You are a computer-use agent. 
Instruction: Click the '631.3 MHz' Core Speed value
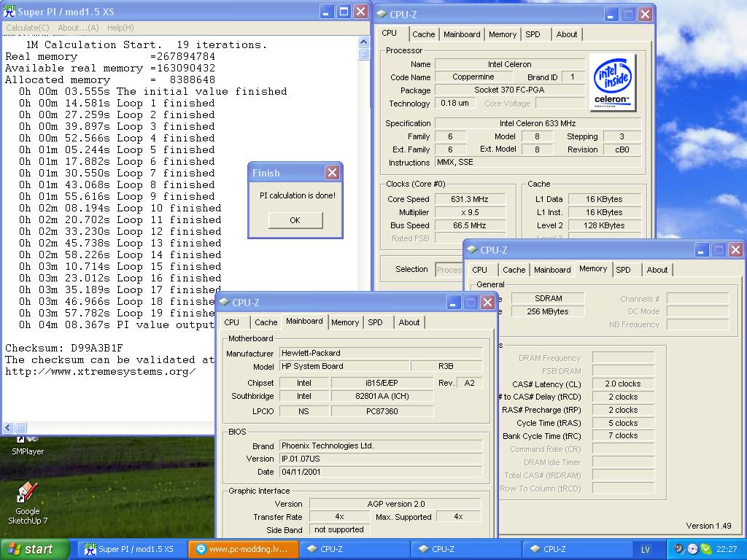click(470, 199)
